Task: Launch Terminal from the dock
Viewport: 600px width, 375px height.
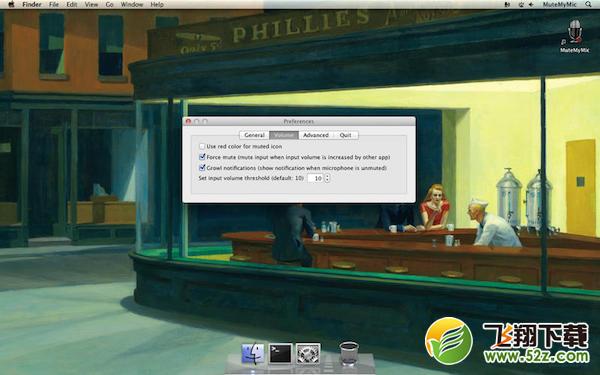Action: [280, 353]
